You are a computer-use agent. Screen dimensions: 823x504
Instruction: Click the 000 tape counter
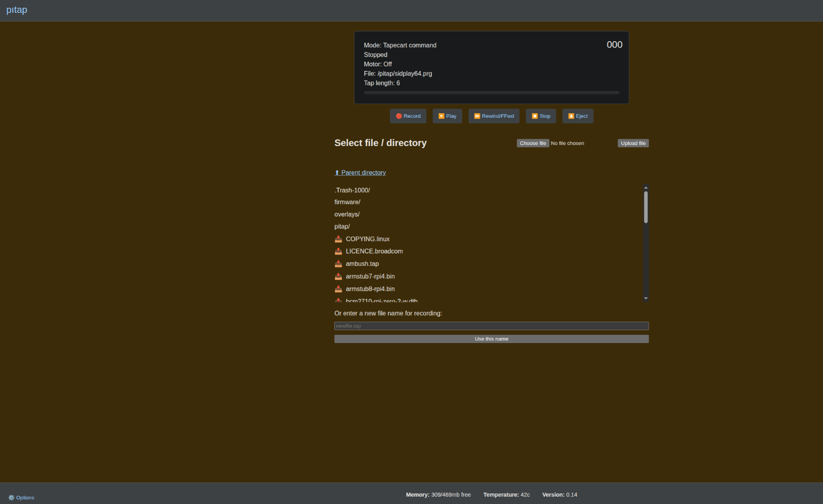615,45
